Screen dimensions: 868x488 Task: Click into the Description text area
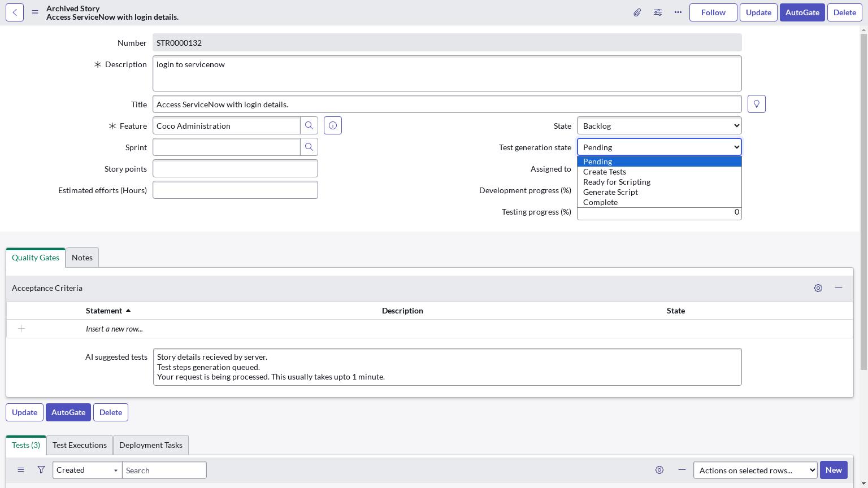447,73
